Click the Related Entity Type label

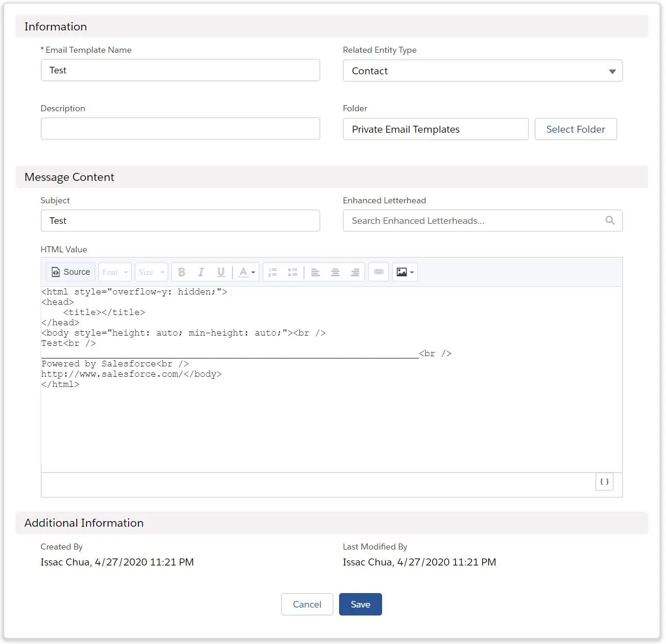point(380,50)
